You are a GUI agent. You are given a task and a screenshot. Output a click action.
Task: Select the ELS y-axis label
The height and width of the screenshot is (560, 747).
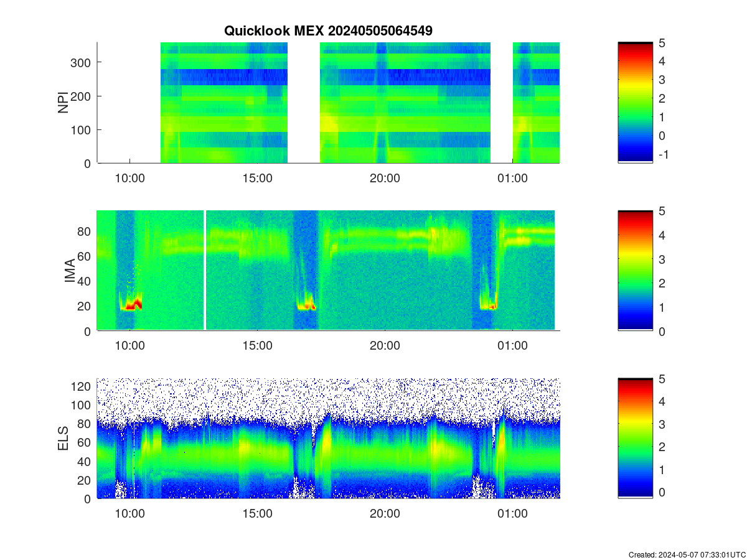[x=63, y=438]
